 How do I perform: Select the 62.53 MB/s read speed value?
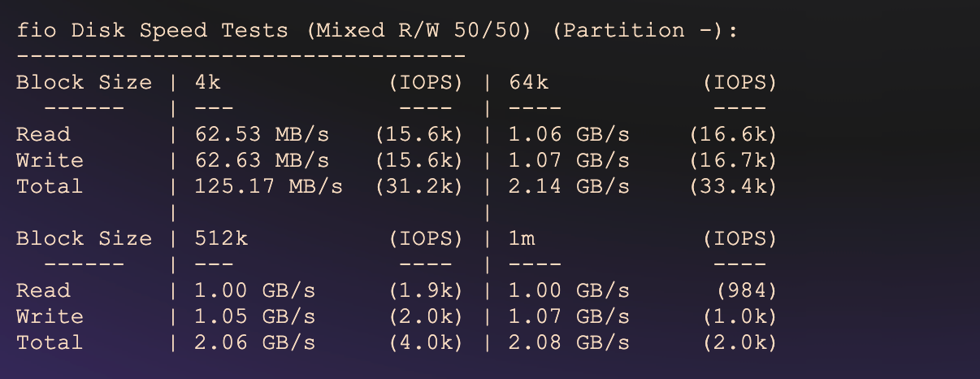pos(262,134)
